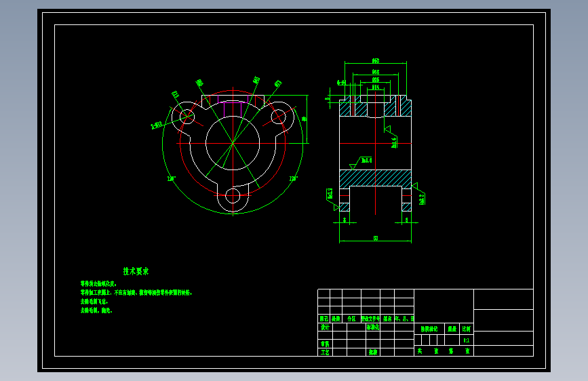
Task: Click the '重量' title block cell
Action: pos(452,329)
